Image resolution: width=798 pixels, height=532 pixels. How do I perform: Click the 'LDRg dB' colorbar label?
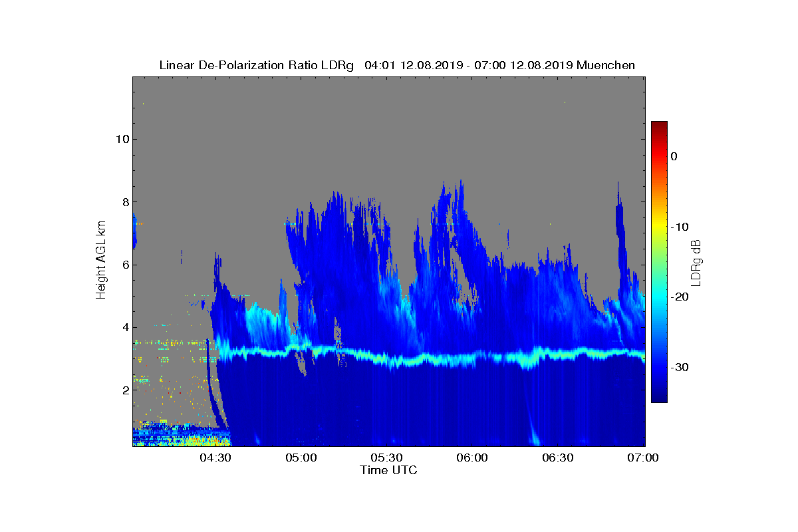click(x=696, y=262)
